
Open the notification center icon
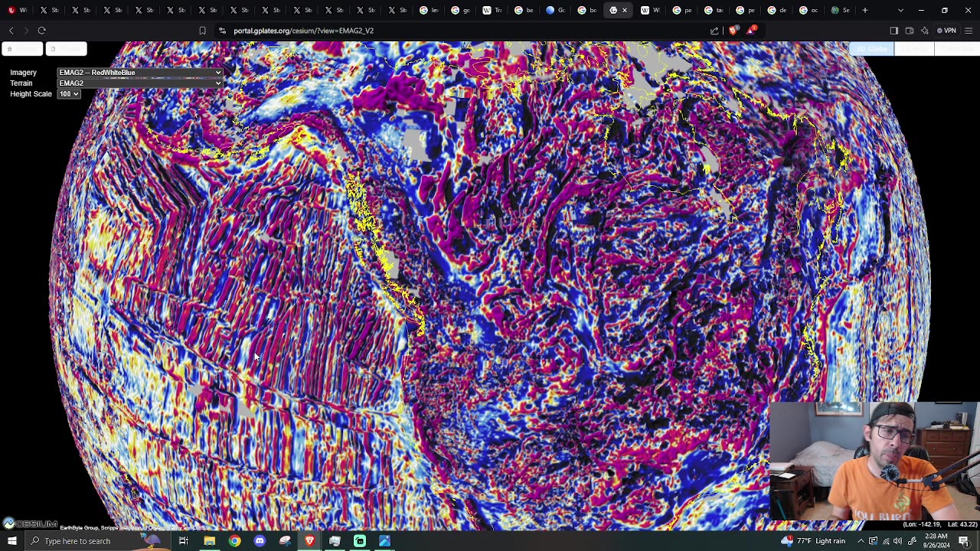[964, 541]
